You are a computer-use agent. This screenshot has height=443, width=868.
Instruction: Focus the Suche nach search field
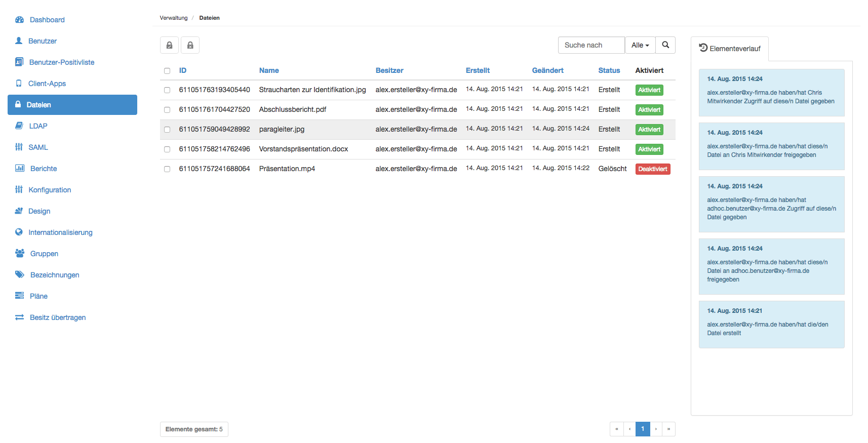591,45
